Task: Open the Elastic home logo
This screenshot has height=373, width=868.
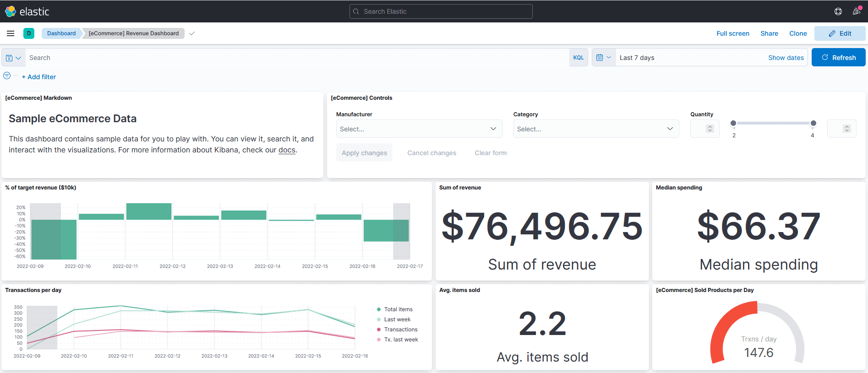Action: pyautogui.click(x=27, y=11)
